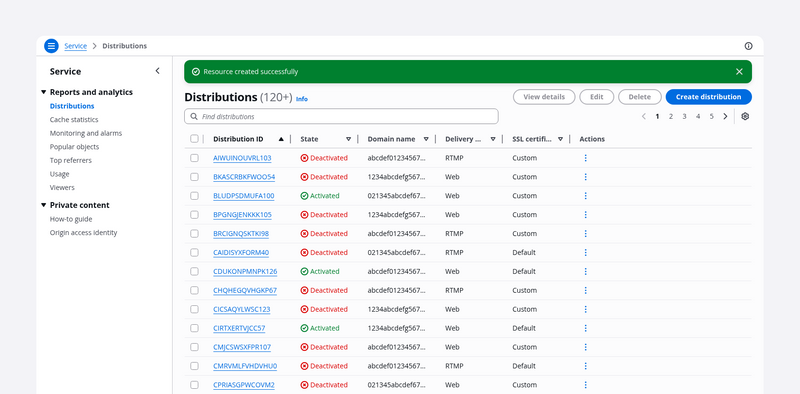Collapse the Service side panel chevron

(157, 71)
